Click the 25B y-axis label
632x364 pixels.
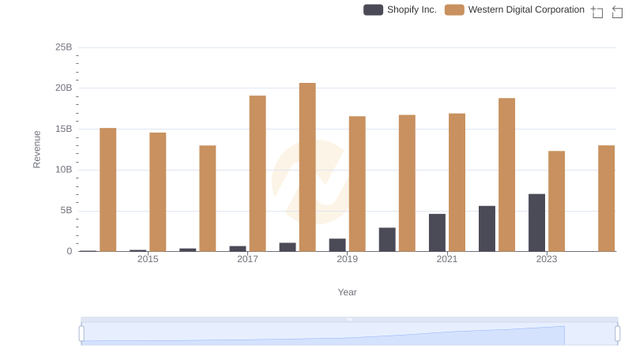click(64, 47)
